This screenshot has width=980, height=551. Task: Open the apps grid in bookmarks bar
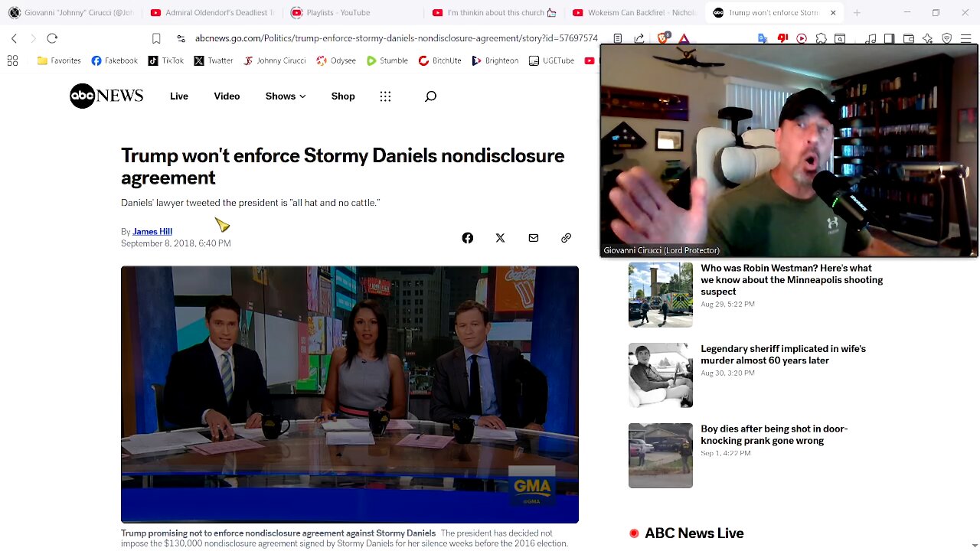[12, 60]
